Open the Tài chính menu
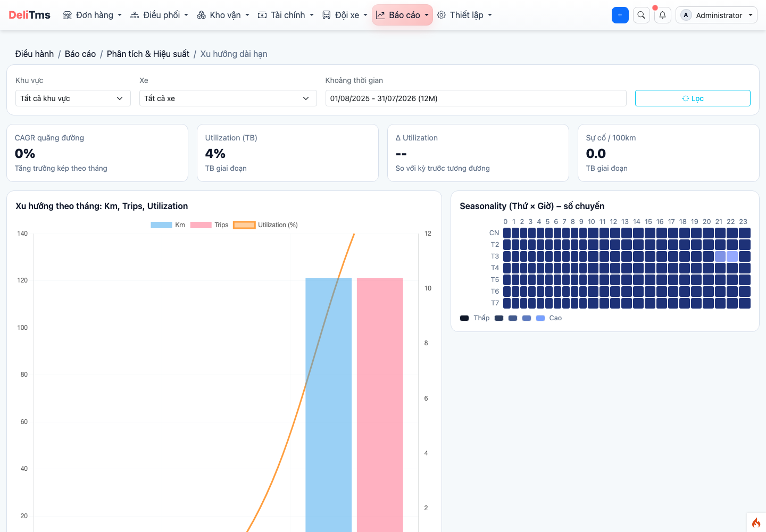766x532 pixels. coord(286,15)
